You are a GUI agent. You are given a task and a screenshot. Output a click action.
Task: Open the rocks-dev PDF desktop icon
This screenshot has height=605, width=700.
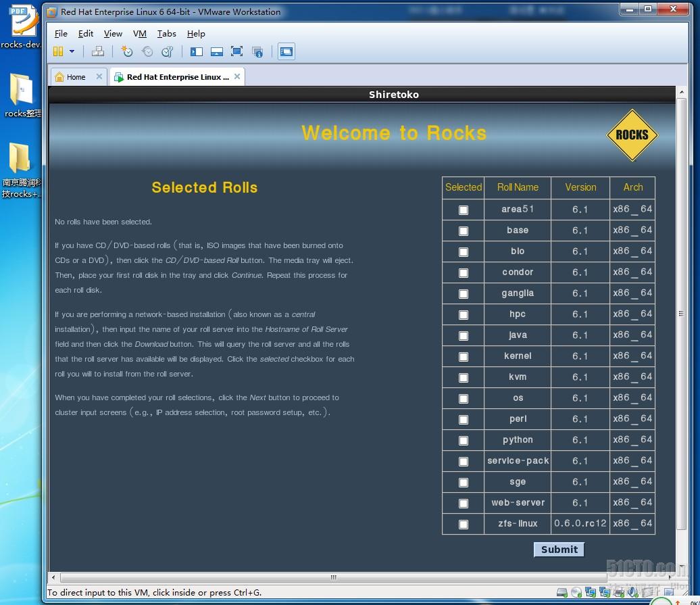(x=20, y=26)
